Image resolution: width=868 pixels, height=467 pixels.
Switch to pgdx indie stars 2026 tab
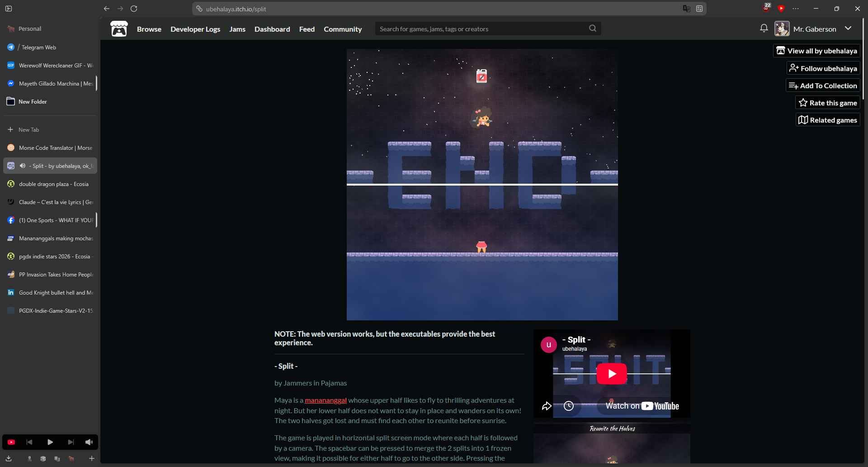click(x=50, y=257)
